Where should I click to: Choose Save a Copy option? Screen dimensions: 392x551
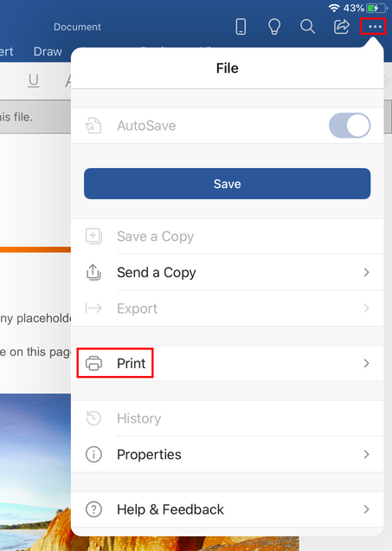227,237
